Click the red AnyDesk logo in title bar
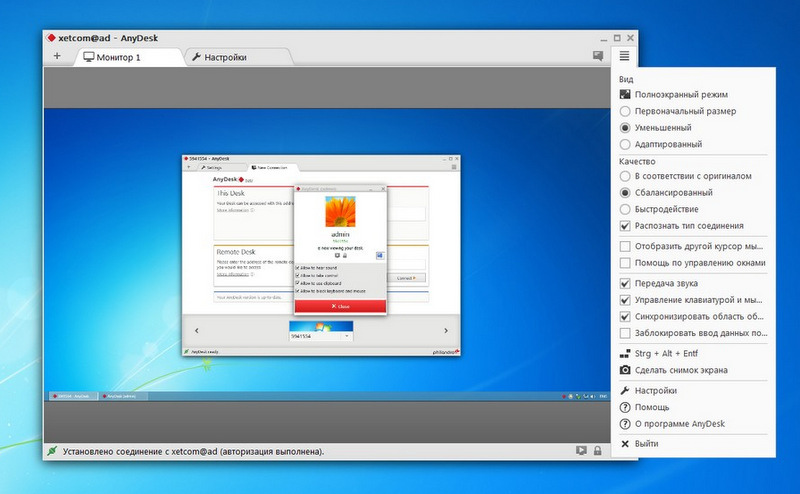Image resolution: width=800 pixels, height=494 pixels. click(x=51, y=38)
